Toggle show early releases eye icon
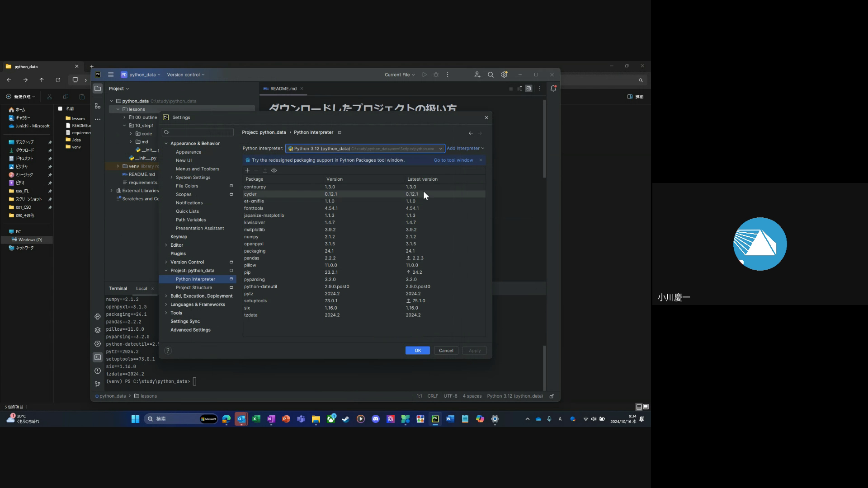This screenshot has height=488, width=868. [x=274, y=170]
